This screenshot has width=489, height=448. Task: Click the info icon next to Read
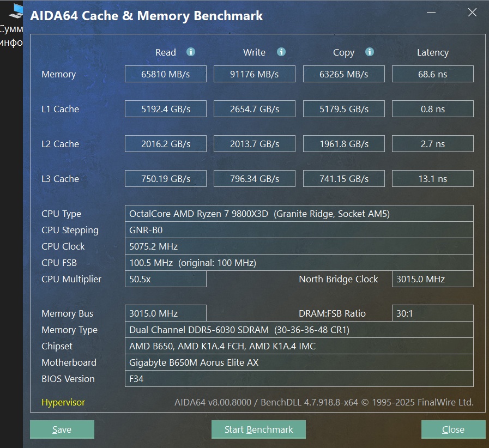[x=191, y=52]
